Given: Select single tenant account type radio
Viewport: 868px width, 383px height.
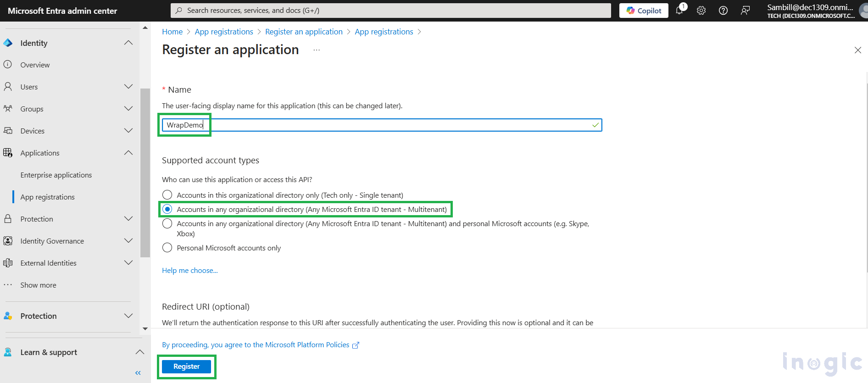Looking at the screenshot, I should [167, 195].
